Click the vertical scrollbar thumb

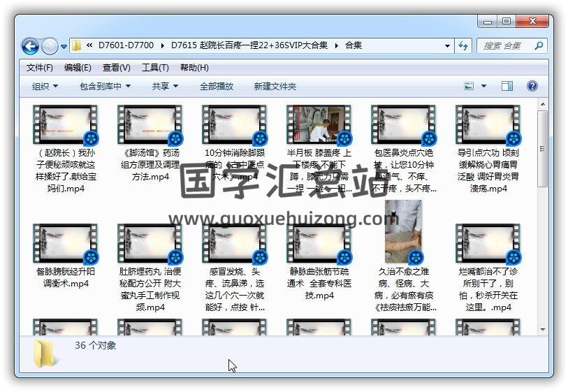tap(543, 149)
